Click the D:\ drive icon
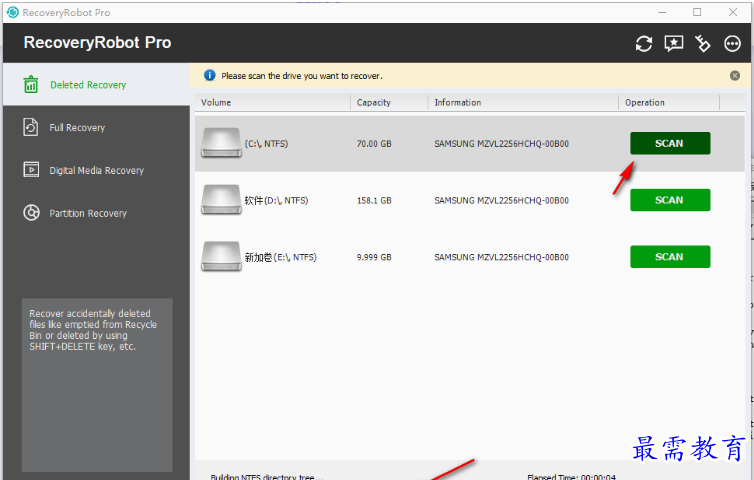754x480 pixels. [x=221, y=200]
